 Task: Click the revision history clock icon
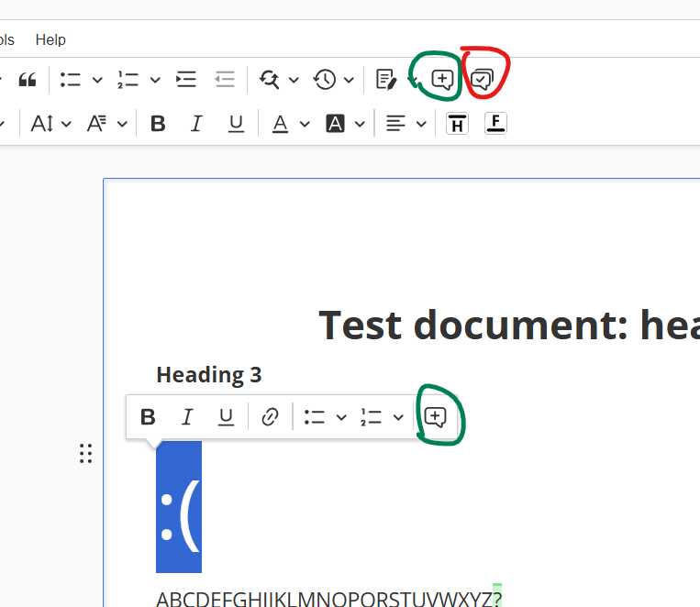[325, 80]
